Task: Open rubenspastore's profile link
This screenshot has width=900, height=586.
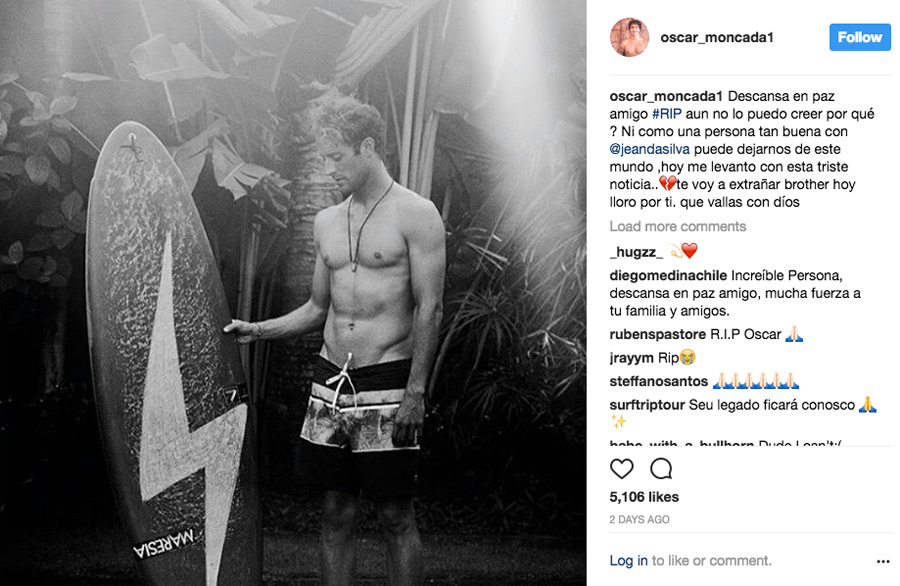Action: point(658,334)
